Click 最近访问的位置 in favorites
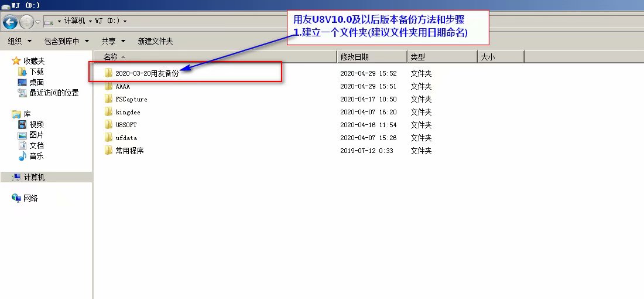This screenshot has height=299, width=644. [x=54, y=93]
